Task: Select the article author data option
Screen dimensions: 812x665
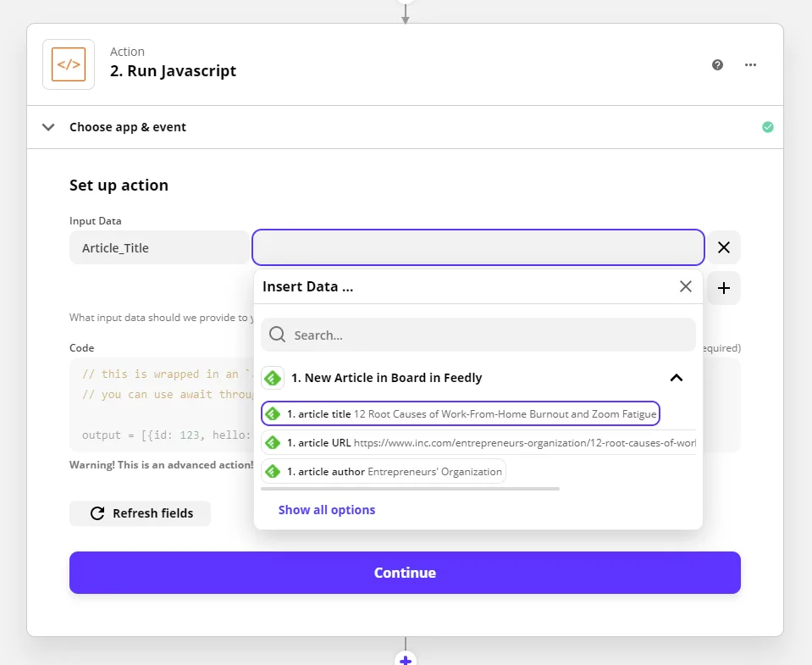Action: point(384,471)
